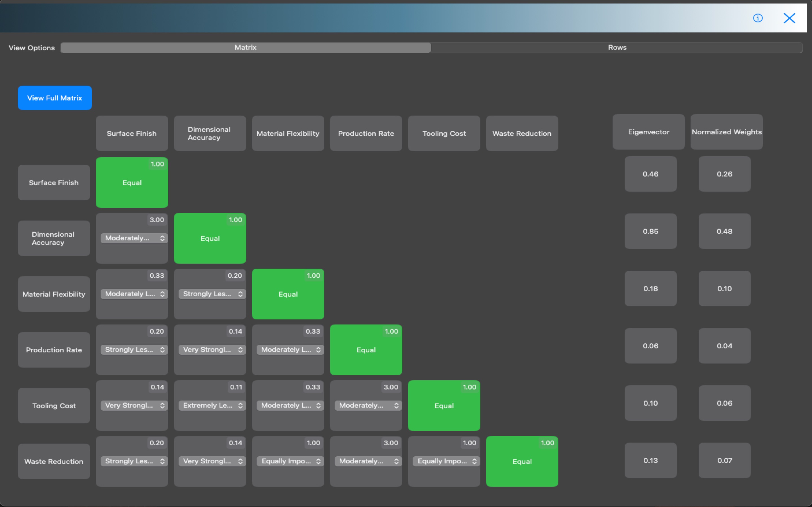Open Waste Reduction vs Material Flexibility dropdown
Image resolution: width=812 pixels, height=507 pixels.
(x=290, y=461)
